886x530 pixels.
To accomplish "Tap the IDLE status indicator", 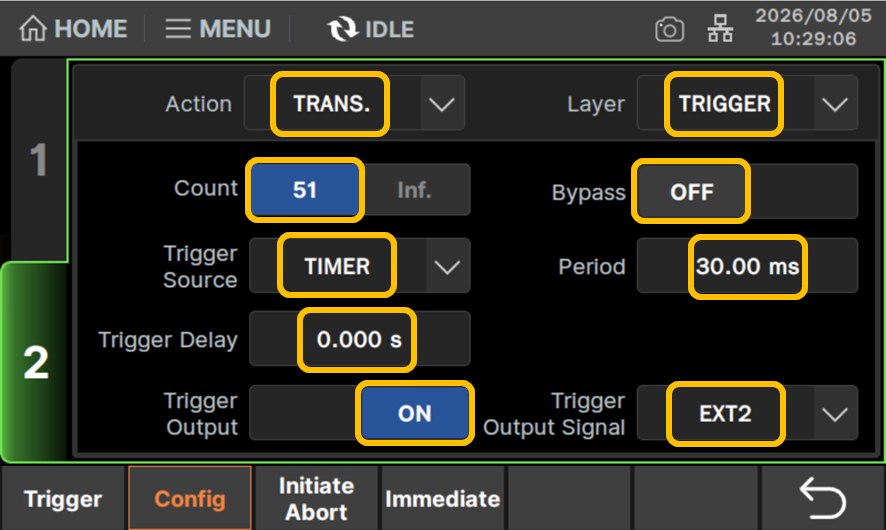I will (x=371, y=29).
